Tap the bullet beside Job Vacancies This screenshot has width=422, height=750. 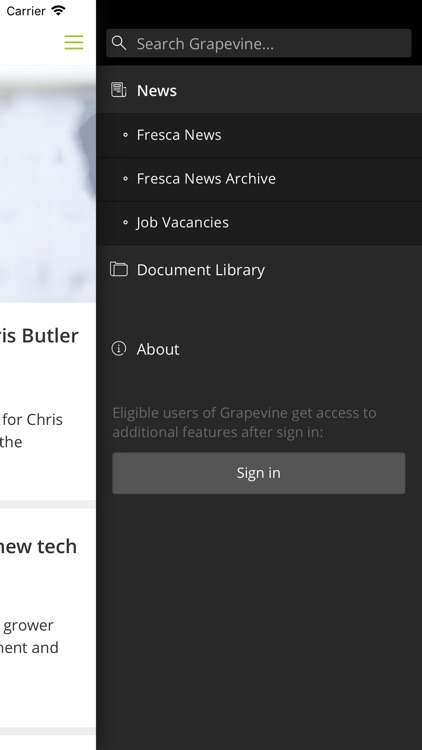(125, 222)
